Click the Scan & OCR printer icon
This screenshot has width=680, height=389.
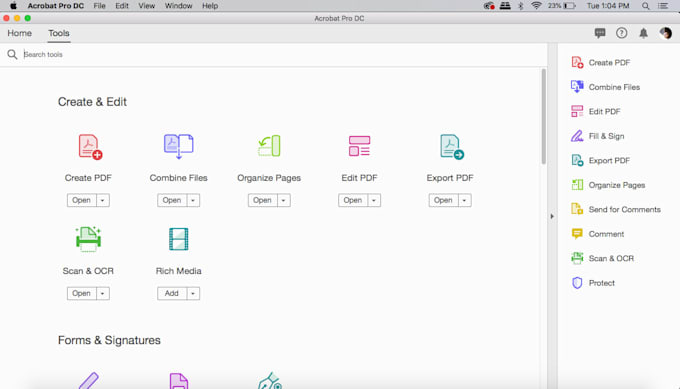[88, 239]
